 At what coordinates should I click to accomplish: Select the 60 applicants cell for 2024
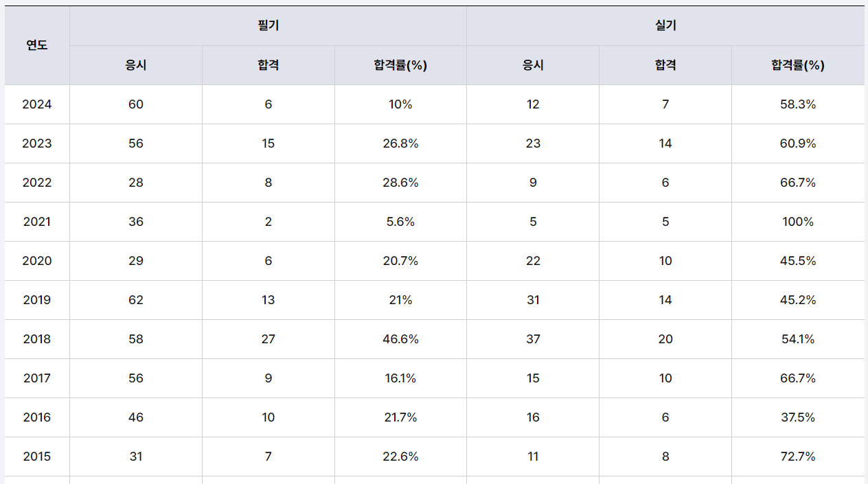(136, 104)
